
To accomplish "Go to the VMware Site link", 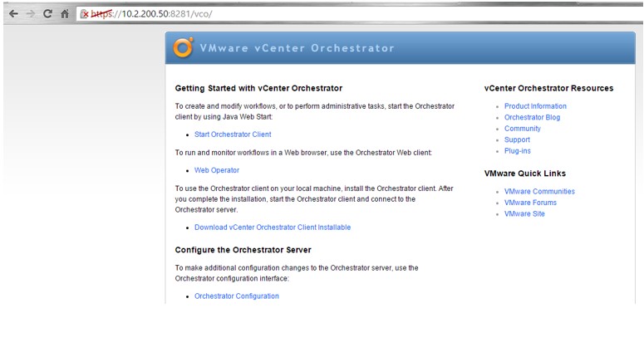I will [x=524, y=214].
